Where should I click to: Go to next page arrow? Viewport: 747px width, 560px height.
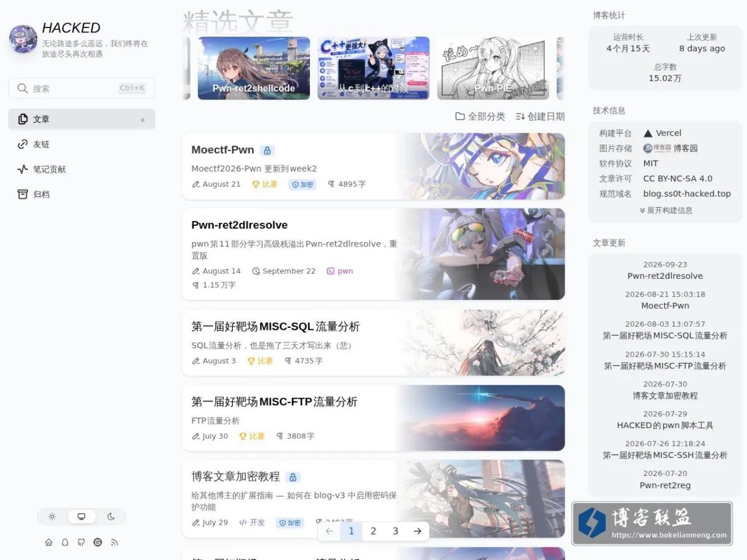pos(418,531)
